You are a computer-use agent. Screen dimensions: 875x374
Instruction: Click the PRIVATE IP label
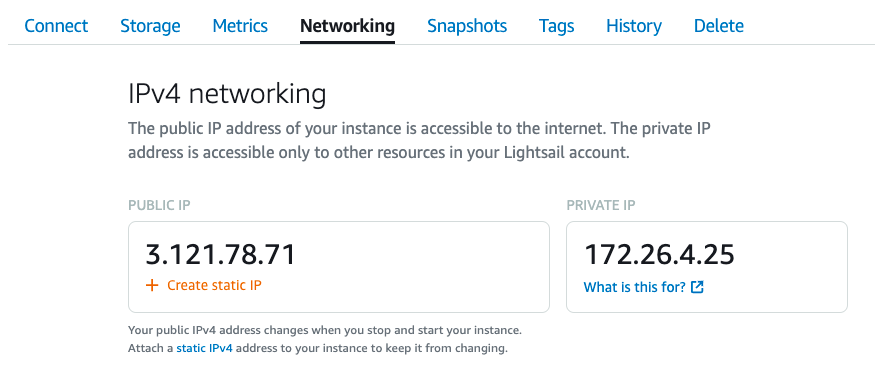(x=600, y=205)
